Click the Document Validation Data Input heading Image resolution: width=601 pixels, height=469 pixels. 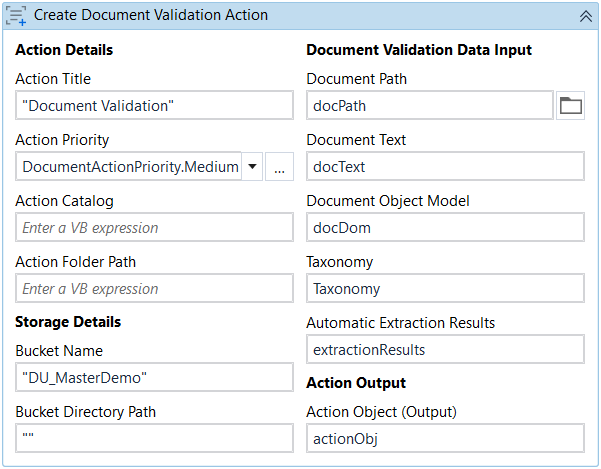(x=419, y=50)
